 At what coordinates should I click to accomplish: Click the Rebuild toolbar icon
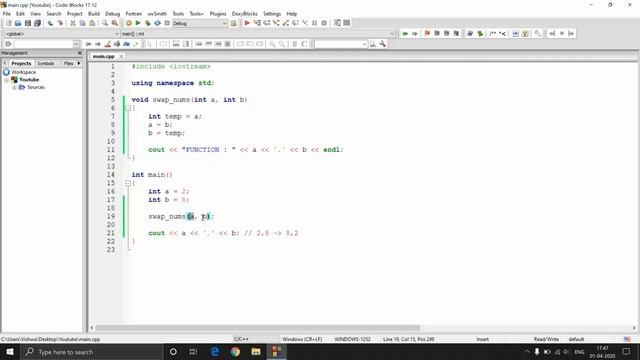click(x=157, y=23)
